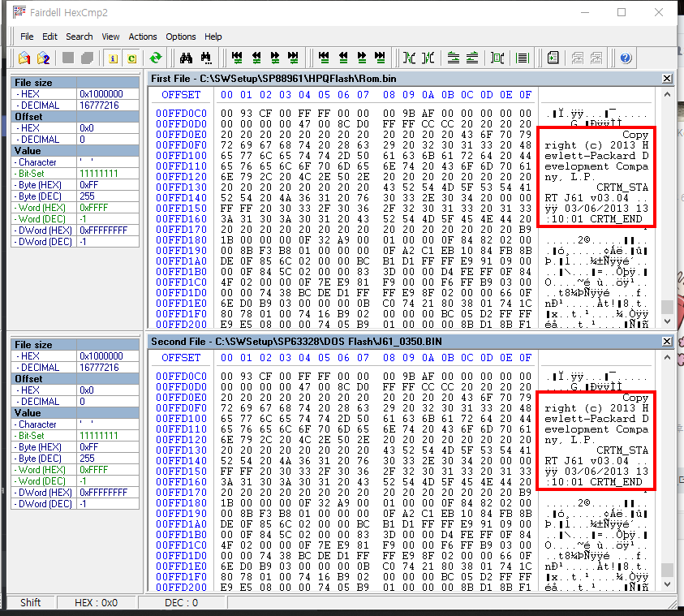Image resolution: width=684 pixels, height=616 pixels.
Task: Click the 'HEX : 0x0' status bar field
Action: coord(96,602)
